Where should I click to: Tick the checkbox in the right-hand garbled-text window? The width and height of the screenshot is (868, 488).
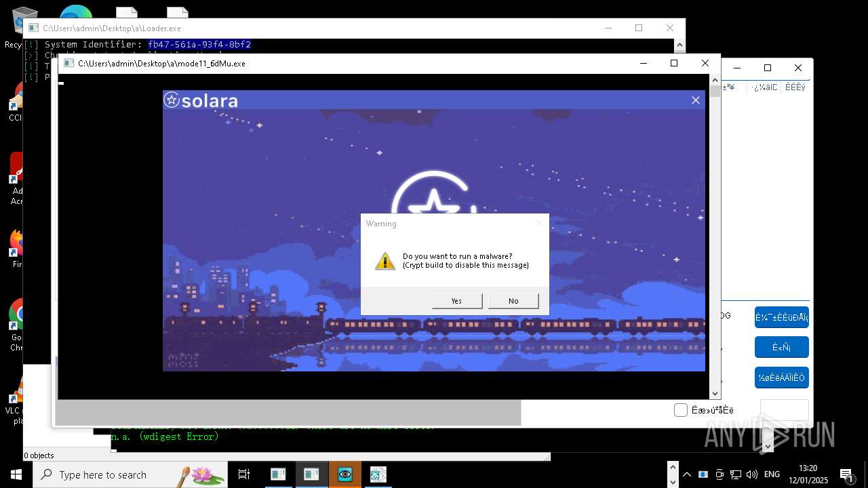click(x=681, y=410)
